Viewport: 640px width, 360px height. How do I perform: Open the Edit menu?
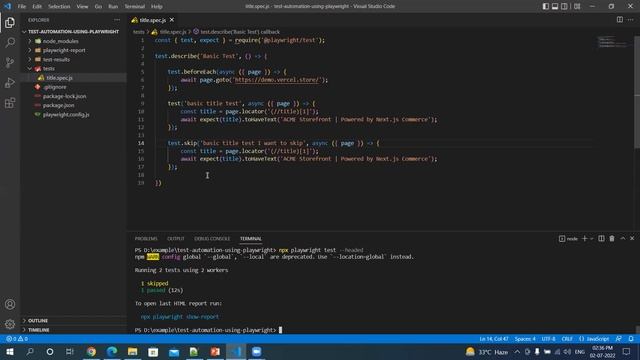(37, 7)
